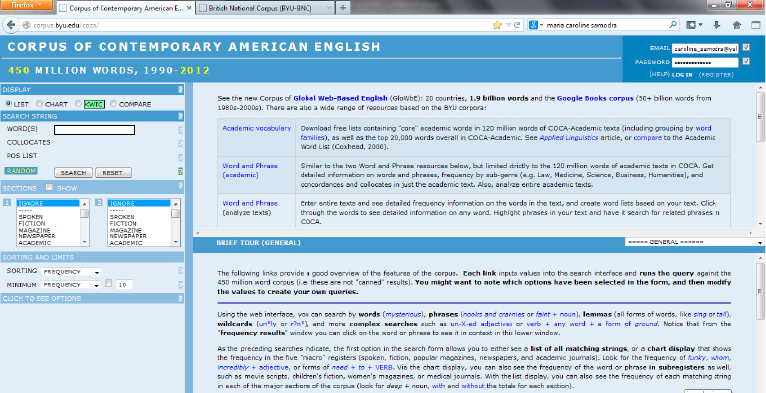Select the CHART display radio button

pyautogui.click(x=40, y=104)
